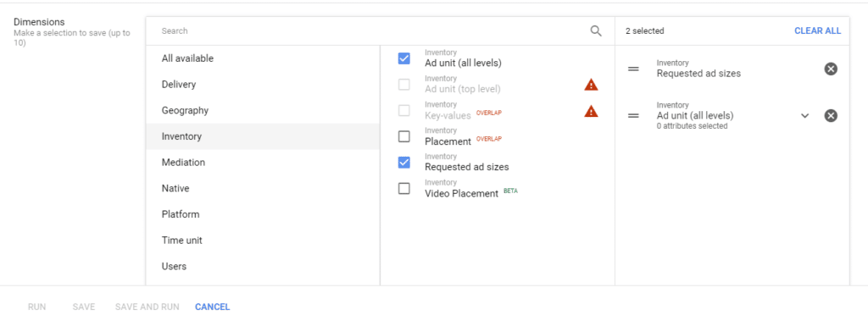Grab the reorder handle for Ad unit (all levels)
868x321 pixels.
633,116
